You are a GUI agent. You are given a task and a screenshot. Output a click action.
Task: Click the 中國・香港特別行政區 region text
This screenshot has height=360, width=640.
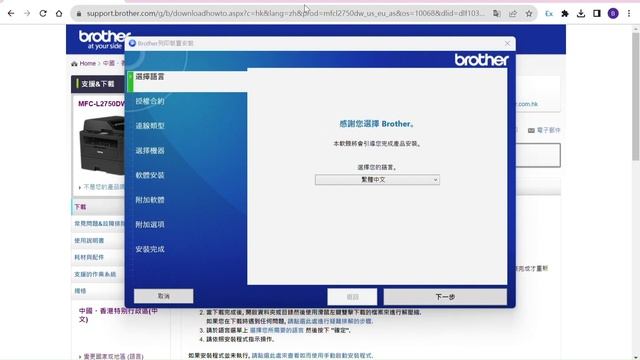point(118,315)
